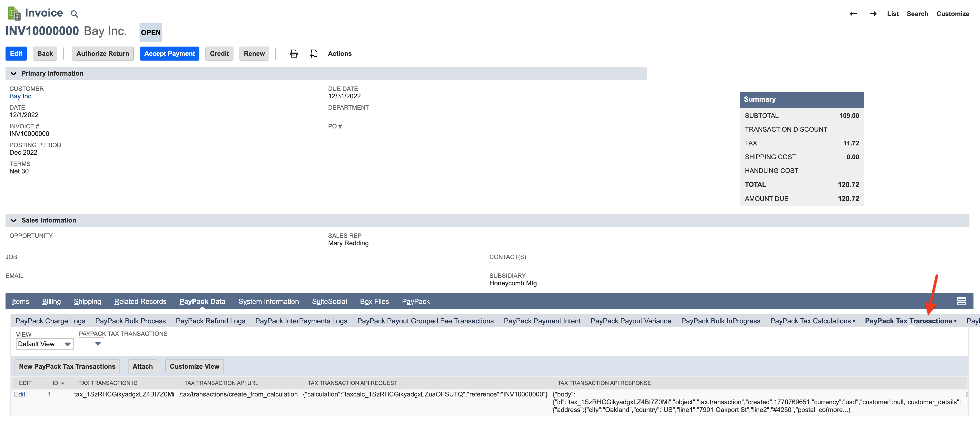Open record search with the magnifier icon
Image resolution: width=980 pixels, height=425 pixels.
75,14
